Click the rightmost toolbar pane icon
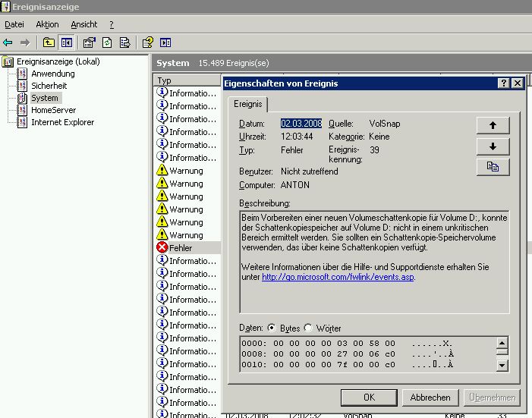The width and height of the screenshot is (532, 418). click(x=165, y=42)
